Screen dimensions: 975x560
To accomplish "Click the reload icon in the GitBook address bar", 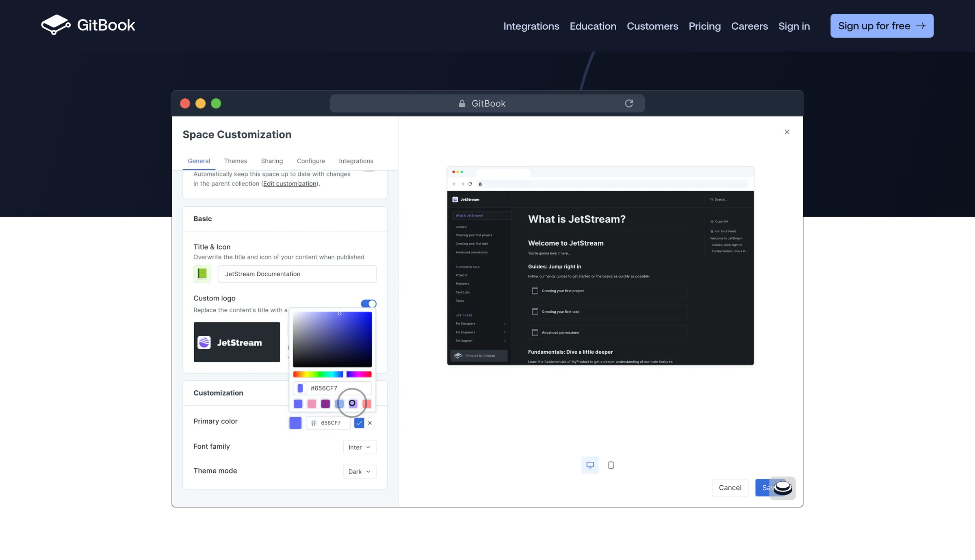I will tap(629, 104).
